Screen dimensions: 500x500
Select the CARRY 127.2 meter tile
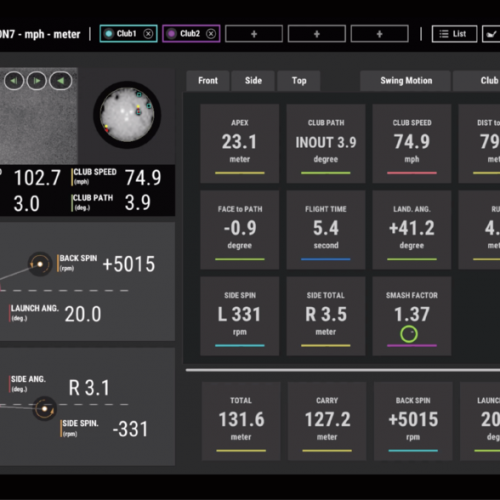(327, 421)
